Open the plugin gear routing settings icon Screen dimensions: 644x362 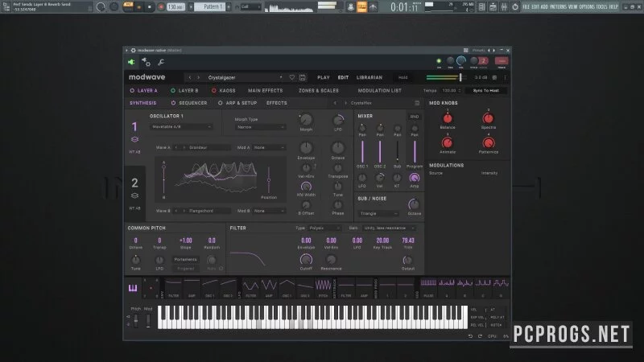coord(146,62)
